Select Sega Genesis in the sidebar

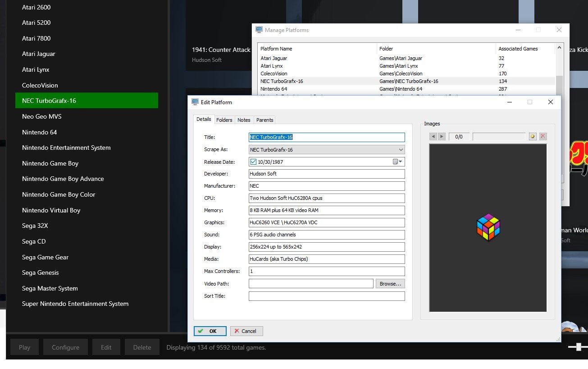coord(87,272)
